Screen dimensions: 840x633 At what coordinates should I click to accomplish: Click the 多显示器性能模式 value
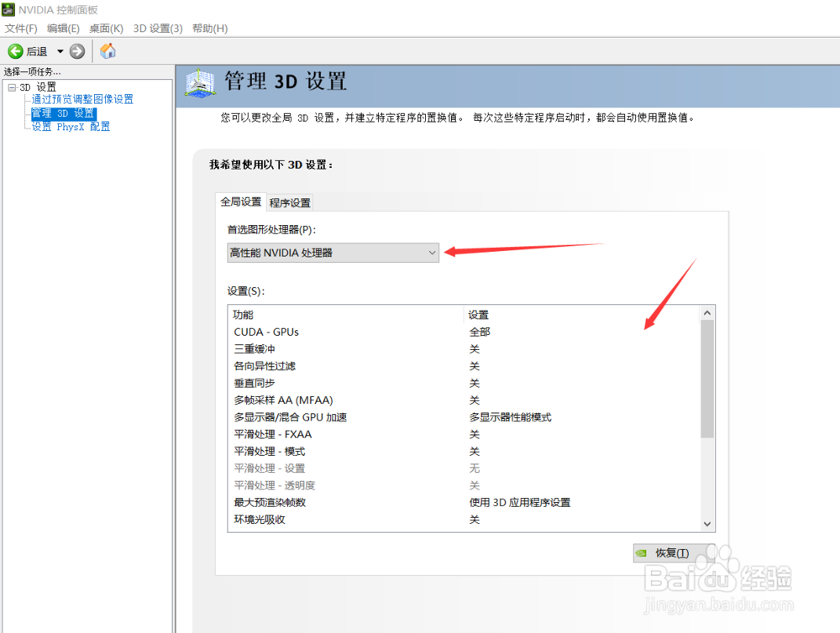tap(510, 417)
